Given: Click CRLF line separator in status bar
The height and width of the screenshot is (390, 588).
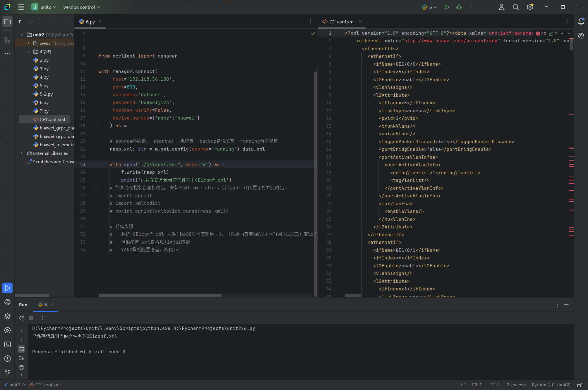Looking at the screenshot, I should [476, 385].
